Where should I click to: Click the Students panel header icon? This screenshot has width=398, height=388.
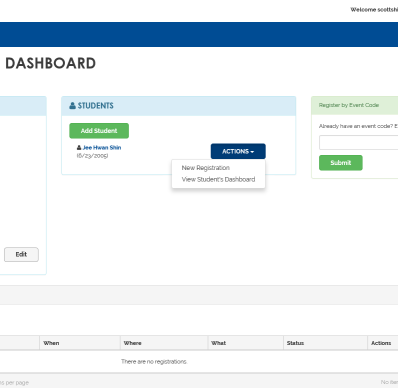coord(72,106)
